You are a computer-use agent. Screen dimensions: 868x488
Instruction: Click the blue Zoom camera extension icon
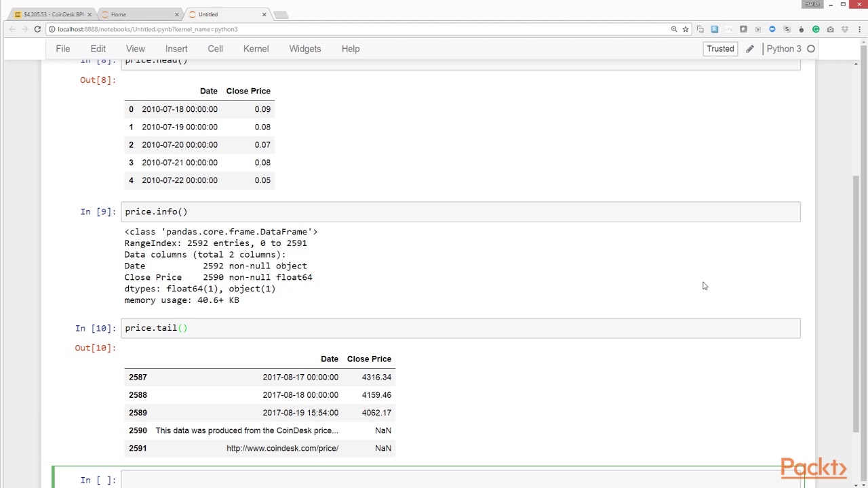[772, 29]
